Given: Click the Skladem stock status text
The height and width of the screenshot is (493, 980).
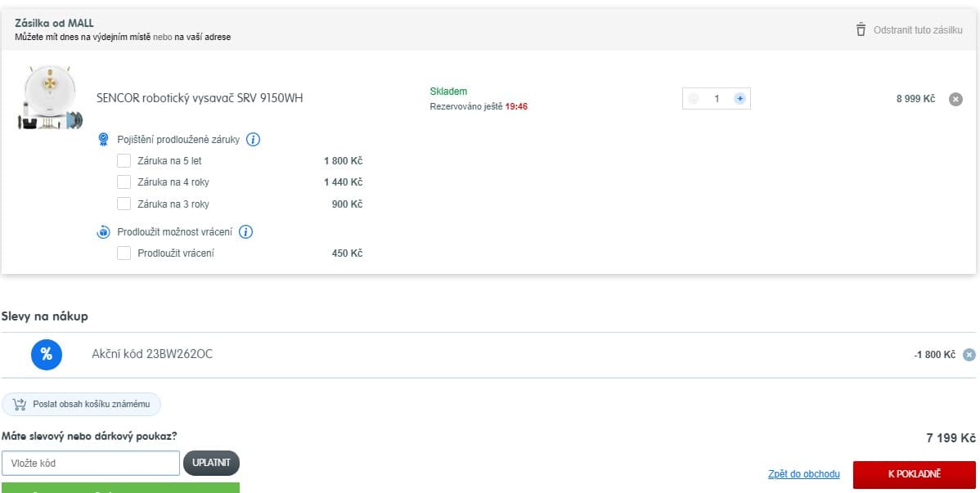Looking at the screenshot, I should (x=448, y=92).
